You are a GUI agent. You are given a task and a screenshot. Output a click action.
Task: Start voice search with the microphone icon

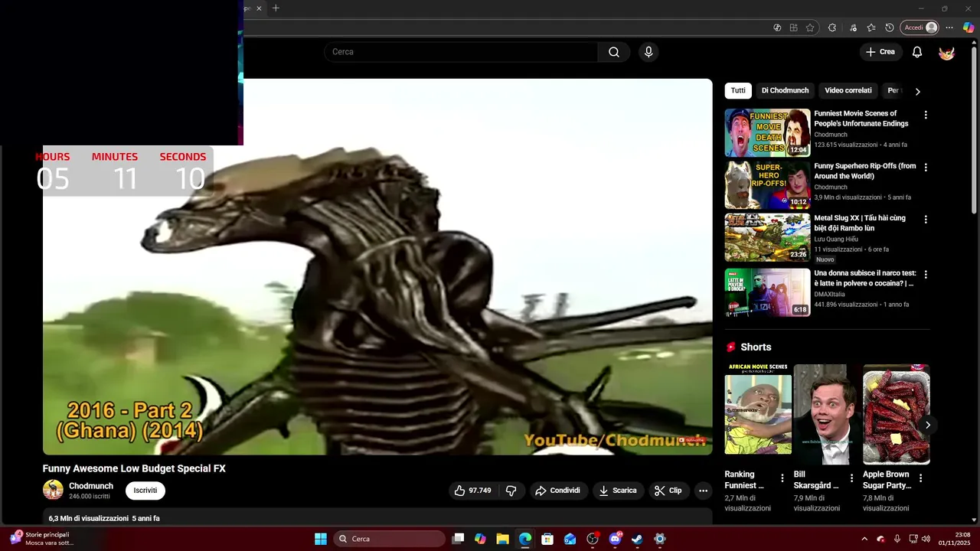tap(648, 52)
